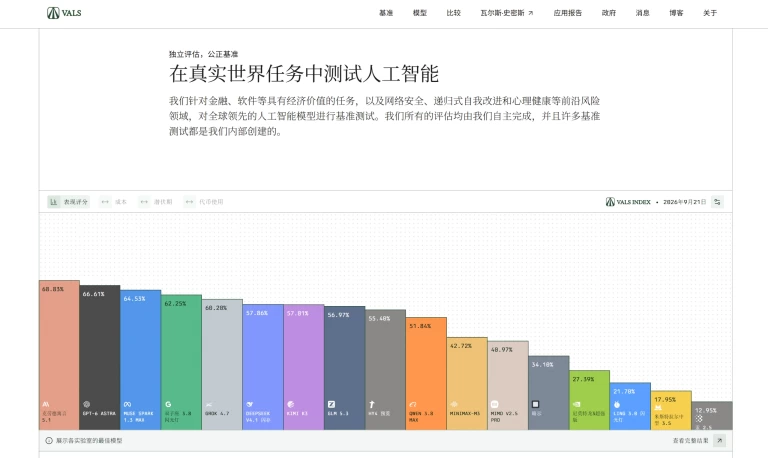The width and height of the screenshot is (768, 458).
Task: Select the 表现评分 chart tab
Action: (69, 202)
